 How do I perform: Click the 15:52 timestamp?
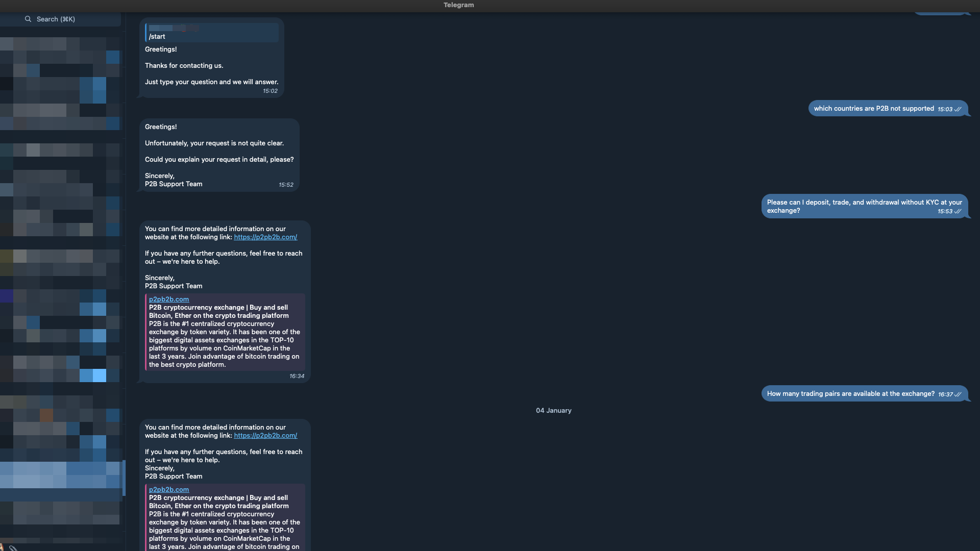point(286,185)
